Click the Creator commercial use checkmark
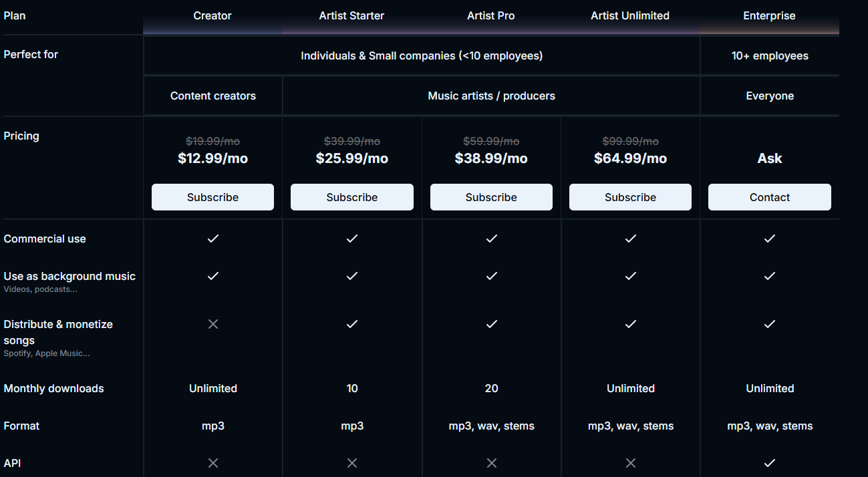Image resolution: width=868 pixels, height=477 pixels. [212, 238]
